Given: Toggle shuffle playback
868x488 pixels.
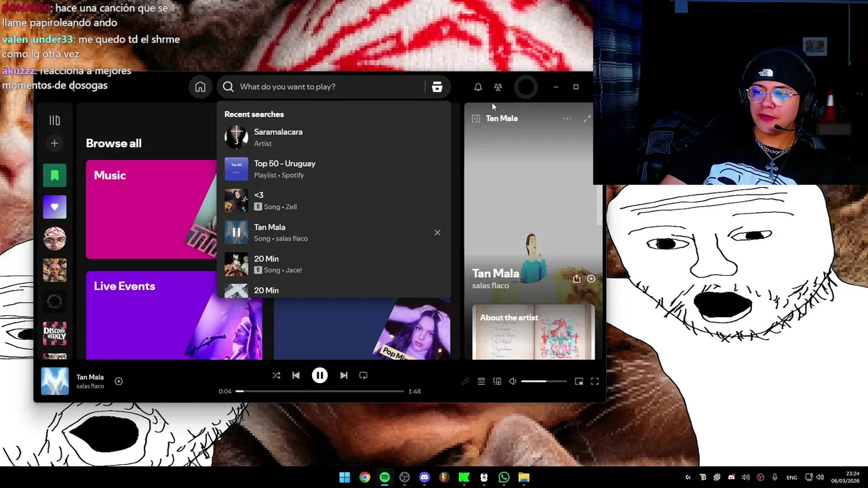Looking at the screenshot, I should click(276, 375).
